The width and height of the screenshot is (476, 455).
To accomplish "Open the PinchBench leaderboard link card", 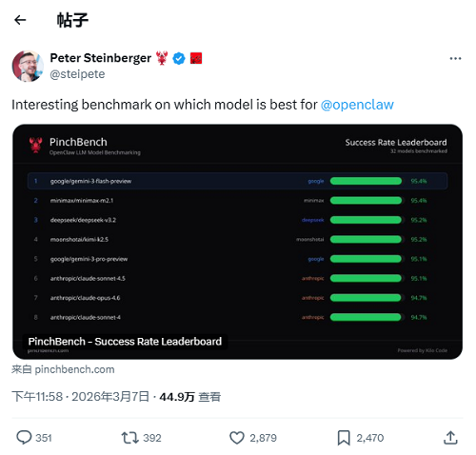I will pyautogui.click(x=237, y=242).
